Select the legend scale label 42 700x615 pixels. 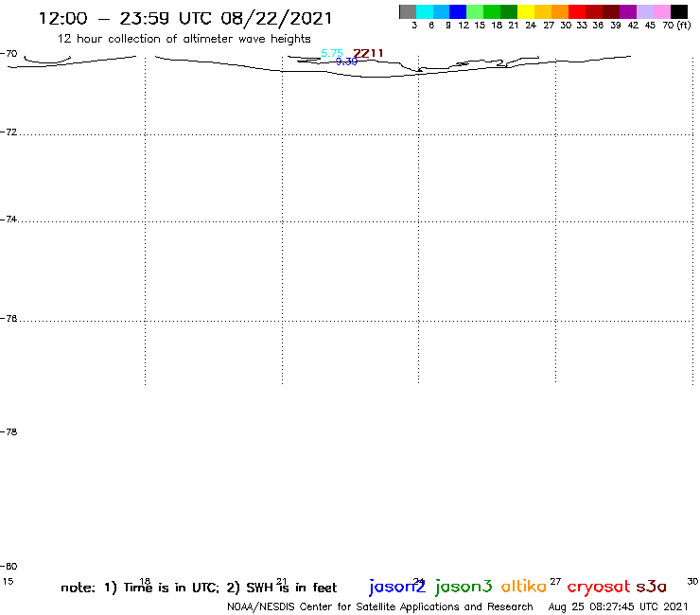coord(633,26)
